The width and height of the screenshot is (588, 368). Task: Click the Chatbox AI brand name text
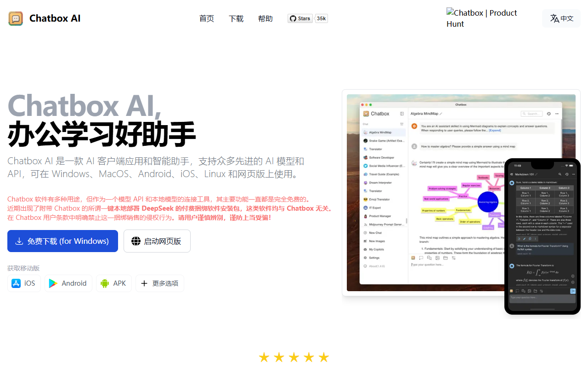pos(55,18)
